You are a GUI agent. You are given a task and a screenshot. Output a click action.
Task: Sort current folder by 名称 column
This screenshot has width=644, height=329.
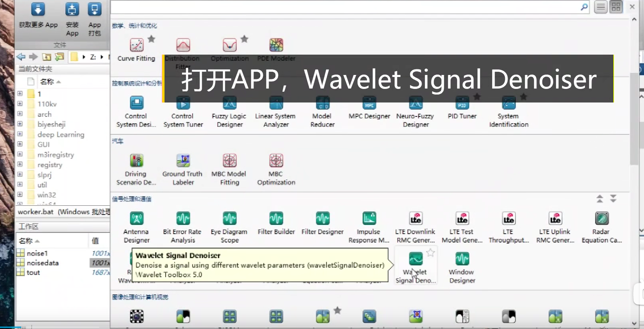(51, 82)
